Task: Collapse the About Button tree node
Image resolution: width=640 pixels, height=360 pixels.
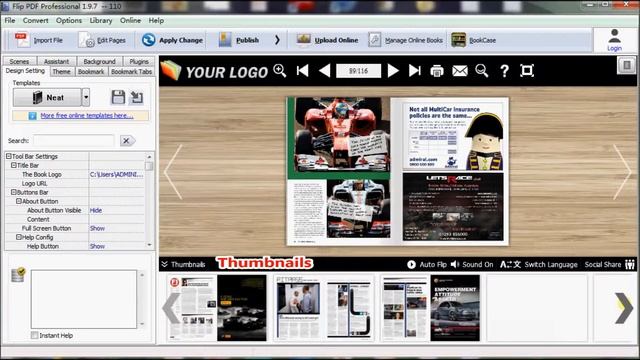Action: (x=19, y=201)
